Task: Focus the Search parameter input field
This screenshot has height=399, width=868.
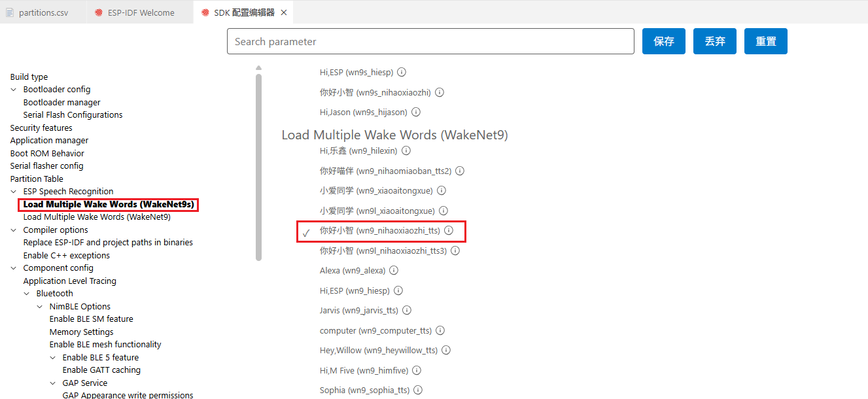Action: click(430, 41)
